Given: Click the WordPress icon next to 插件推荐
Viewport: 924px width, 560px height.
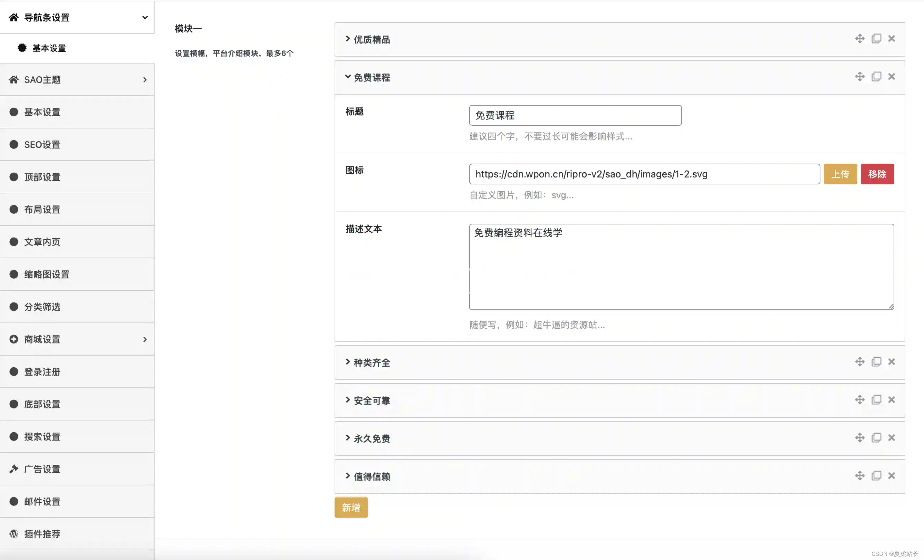Looking at the screenshot, I should click(x=14, y=534).
